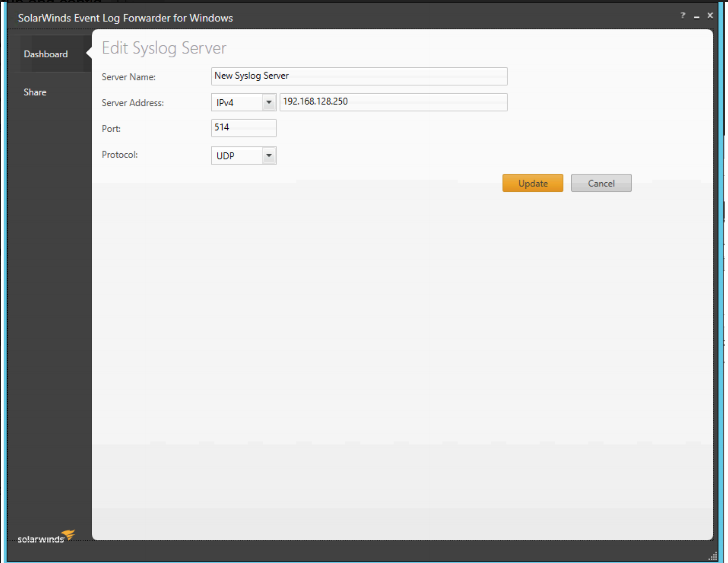728x563 pixels.
Task: Focus the Port number field
Action: pyautogui.click(x=244, y=128)
